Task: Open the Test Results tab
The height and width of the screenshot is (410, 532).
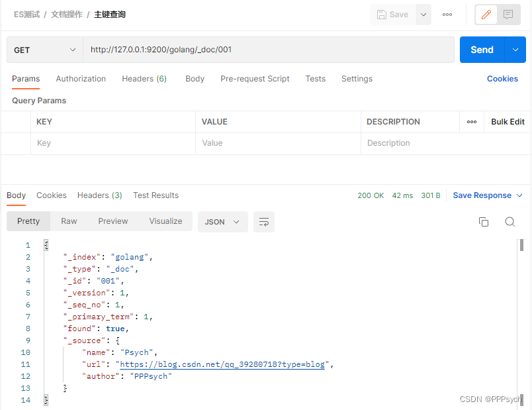Action: tap(155, 195)
